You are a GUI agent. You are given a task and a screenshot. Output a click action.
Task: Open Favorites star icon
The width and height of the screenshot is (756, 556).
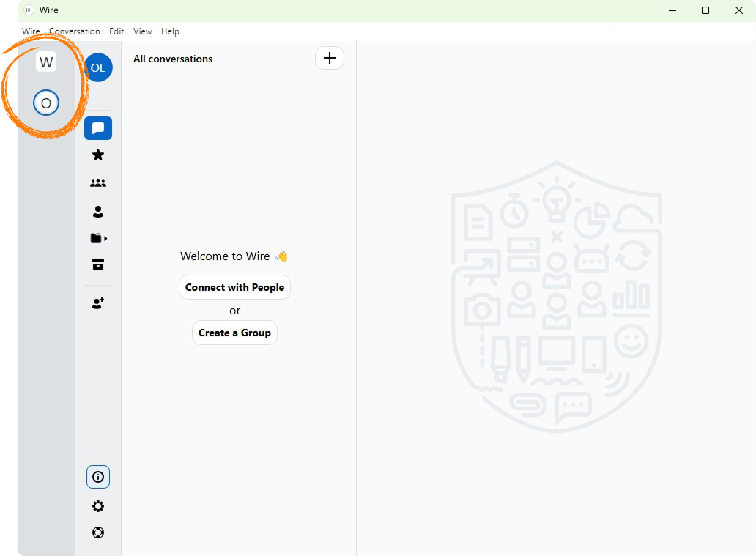pyautogui.click(x=98, y=155)
